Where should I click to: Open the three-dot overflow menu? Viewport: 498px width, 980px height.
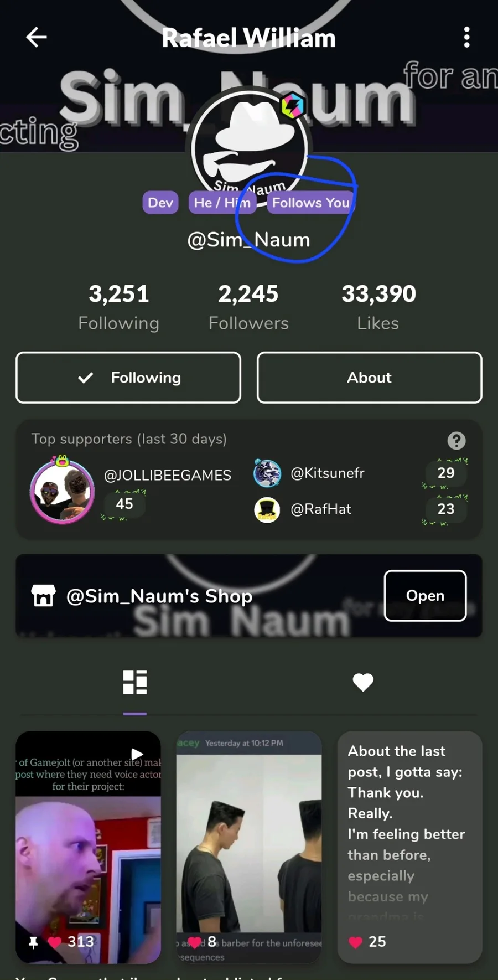coord(467,38)
